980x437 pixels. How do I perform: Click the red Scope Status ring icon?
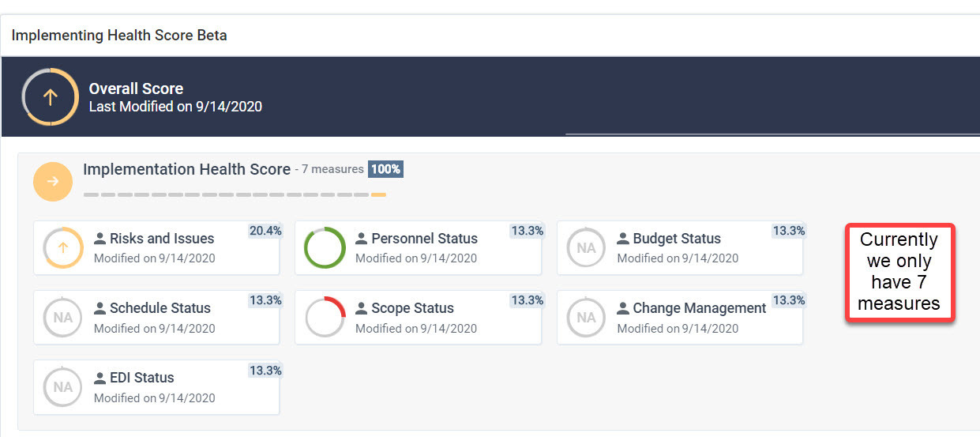pyautogui.click(x=325, y=318)
